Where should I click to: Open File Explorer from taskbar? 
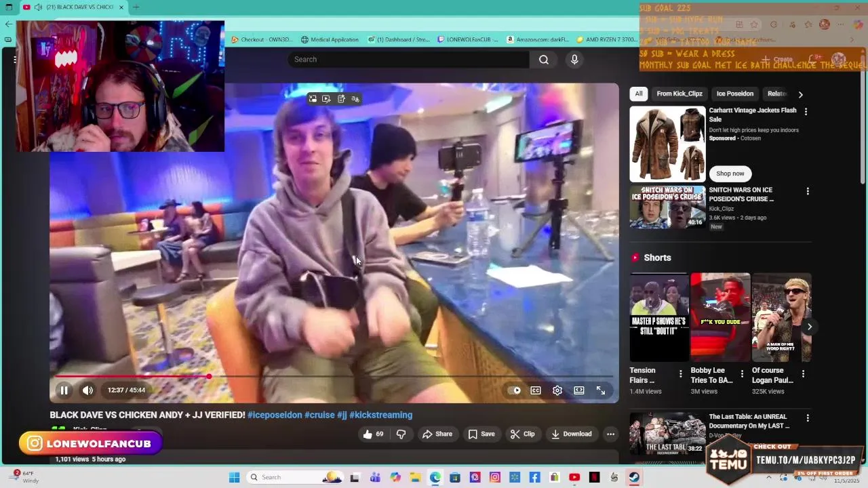pyautogui.click(x=415, y=477)
